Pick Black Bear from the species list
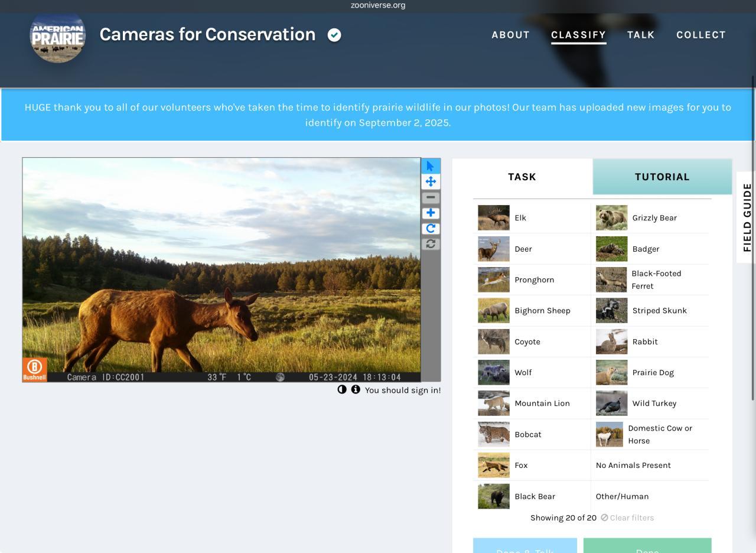 [532, 496]
